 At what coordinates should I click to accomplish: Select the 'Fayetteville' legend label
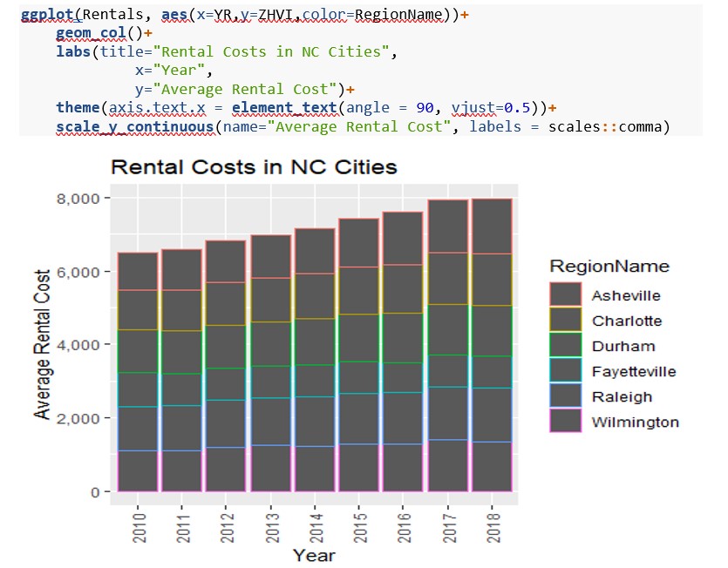(x=634, y=371)
